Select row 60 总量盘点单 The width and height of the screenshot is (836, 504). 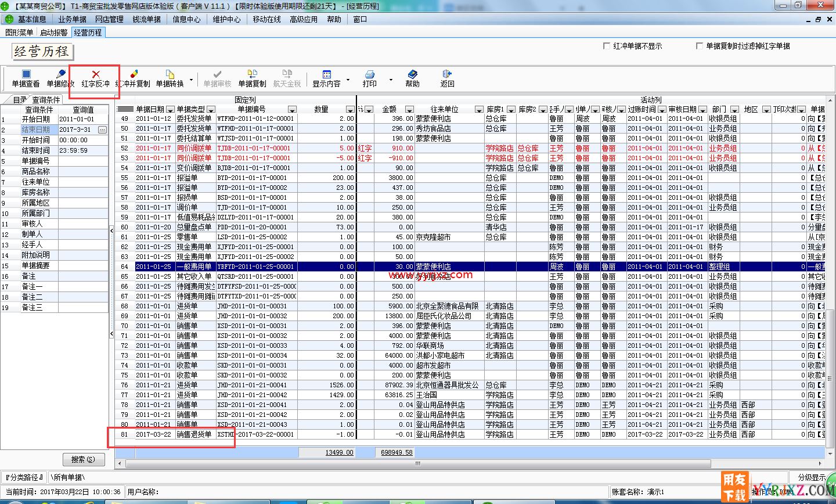click(469, 227)
